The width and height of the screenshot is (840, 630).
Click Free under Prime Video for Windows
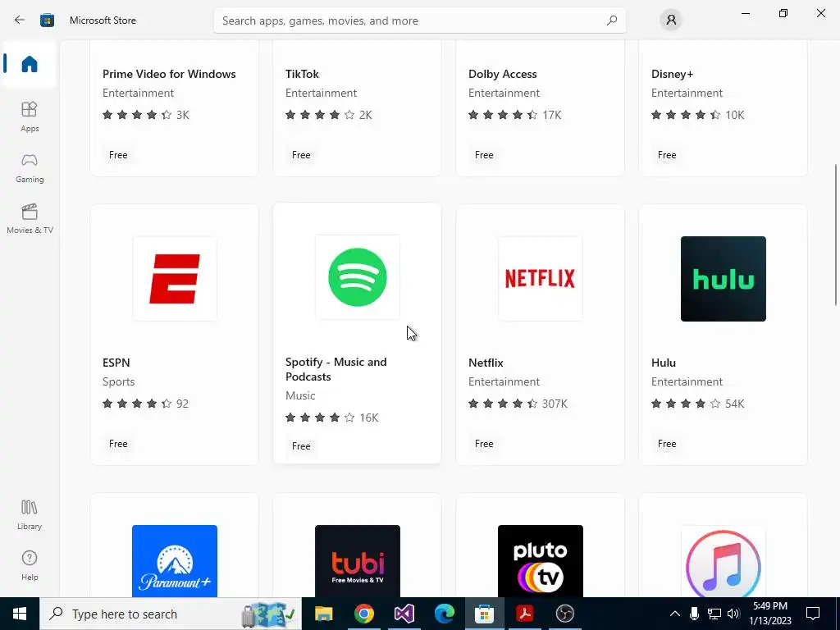(x=118, y=155)
